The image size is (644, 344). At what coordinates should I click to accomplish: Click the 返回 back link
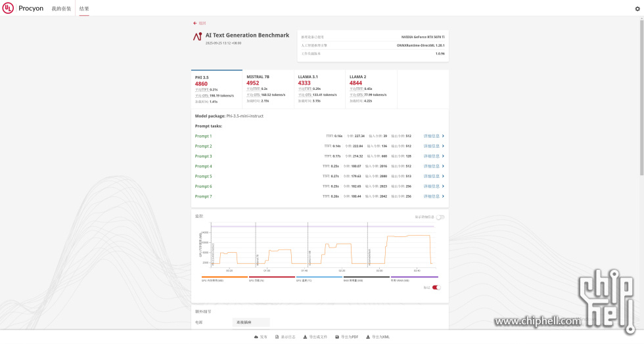point(202,24)
